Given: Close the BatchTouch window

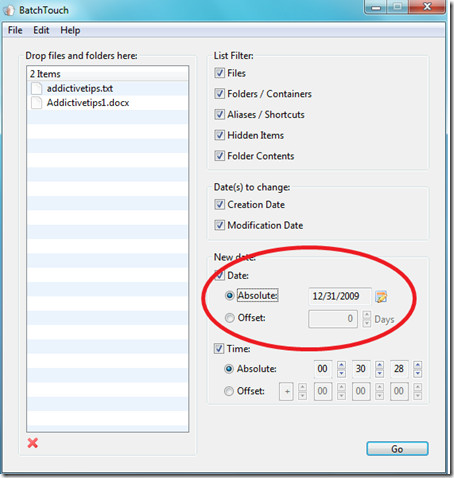Looking at the screenshot, I should tap(427, 7).
